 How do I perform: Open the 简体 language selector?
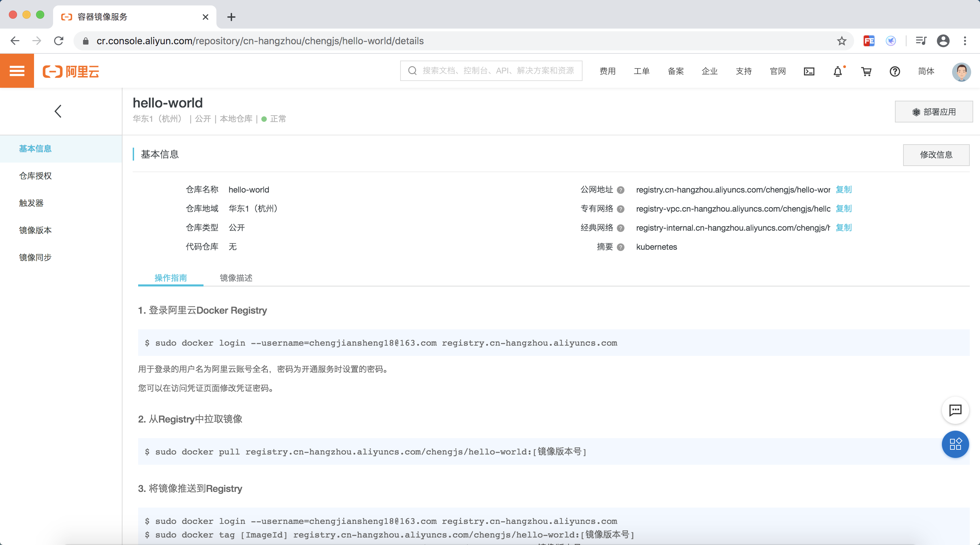pos(926,71)
